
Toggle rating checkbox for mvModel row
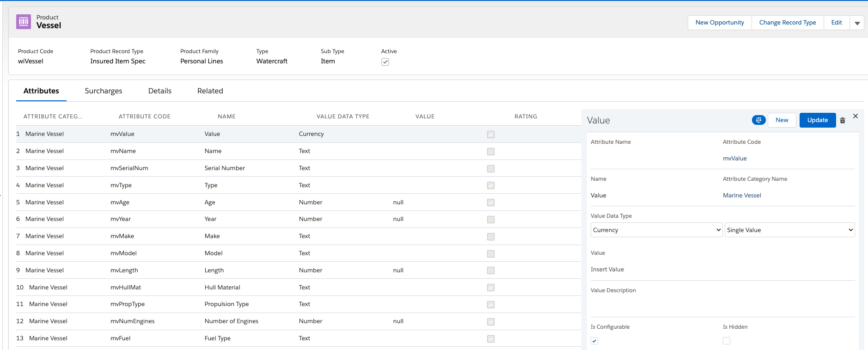(491, 254)
